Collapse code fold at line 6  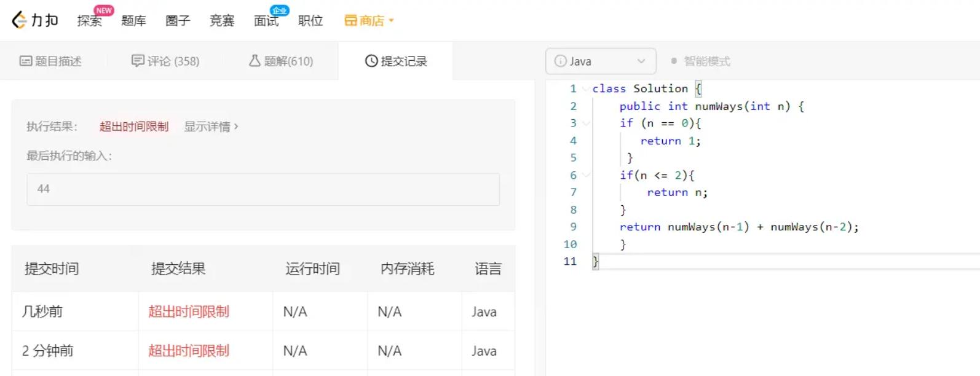[x=586, y=175]
